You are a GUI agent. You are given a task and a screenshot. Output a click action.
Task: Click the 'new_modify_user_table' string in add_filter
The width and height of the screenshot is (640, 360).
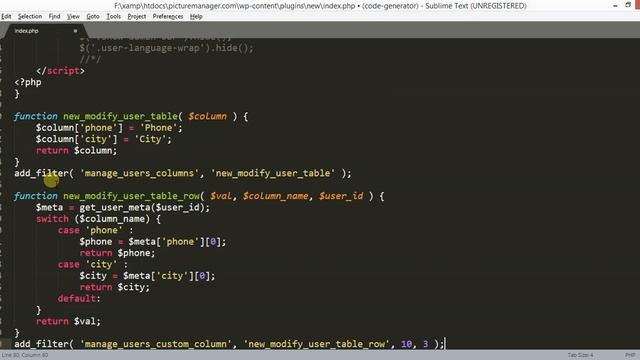[273, 173]
